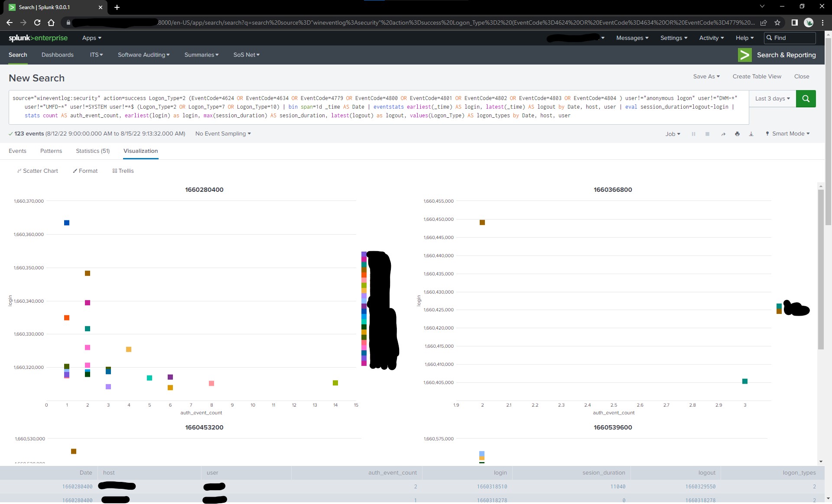The width and height of the screenshot is (832, 504).
Task: Open the Job menu
Action: [x=673, y=134]
